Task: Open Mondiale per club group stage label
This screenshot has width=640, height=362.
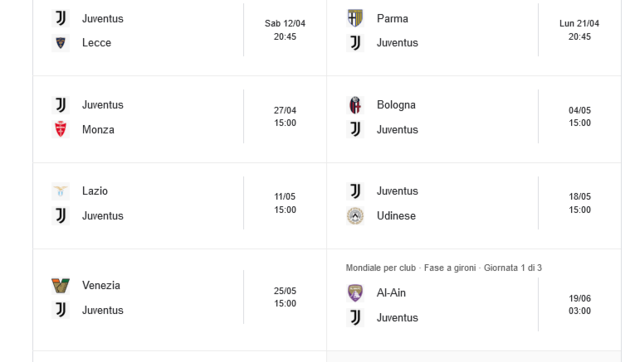Action: tap(444, 268)
